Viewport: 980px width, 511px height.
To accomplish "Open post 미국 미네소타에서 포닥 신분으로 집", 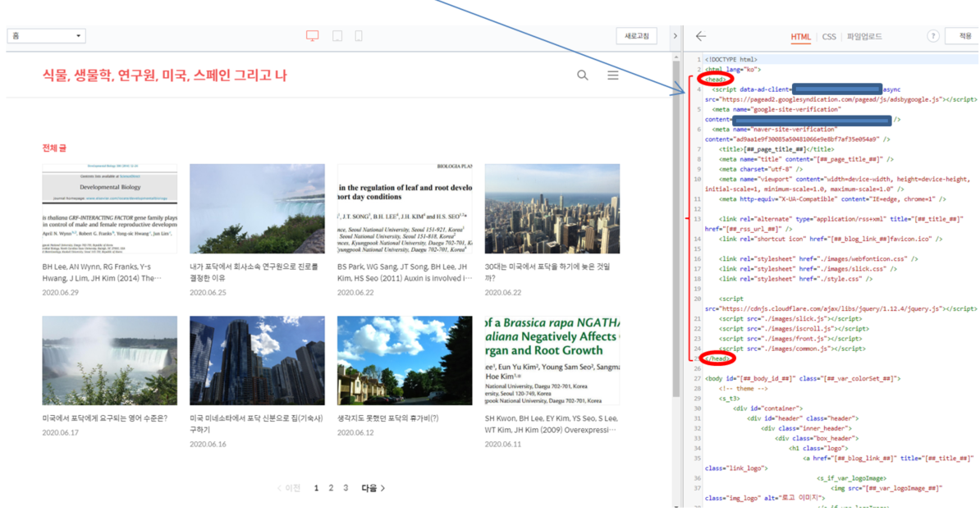I will [x=256, y=424].
